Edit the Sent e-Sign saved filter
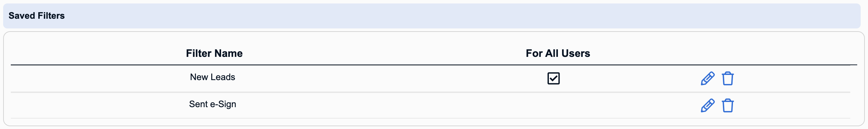 coord(708,105)
